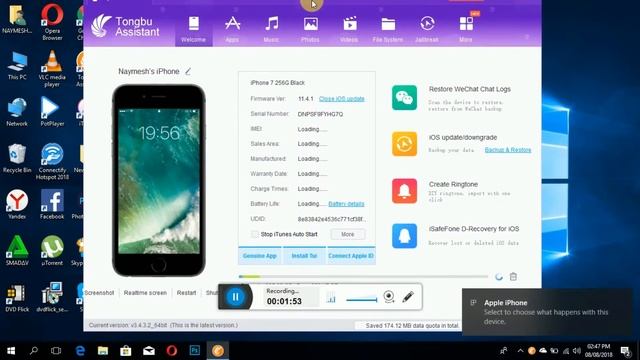Click the Install Tui button
Viewport: 640px width, 360px height.
(x=304, y=256)
